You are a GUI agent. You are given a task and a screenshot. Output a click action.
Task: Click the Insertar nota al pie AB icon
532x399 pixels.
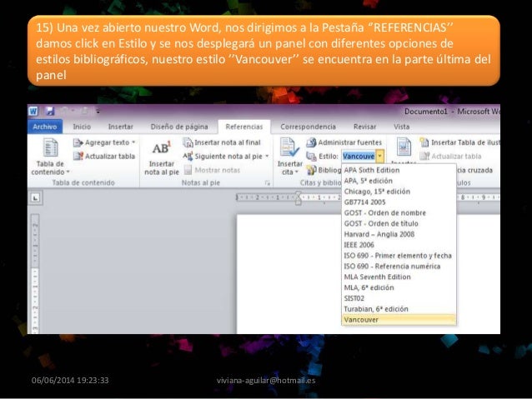coord(162,147)
